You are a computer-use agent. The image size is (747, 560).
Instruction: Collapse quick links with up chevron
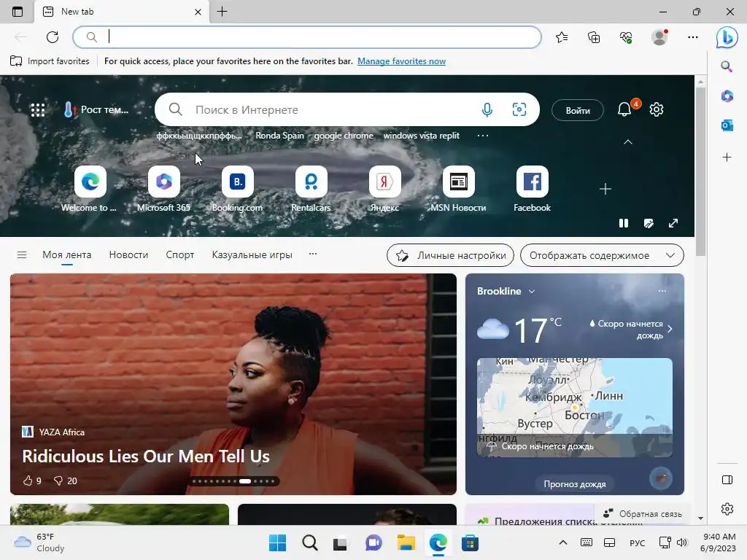628,142
